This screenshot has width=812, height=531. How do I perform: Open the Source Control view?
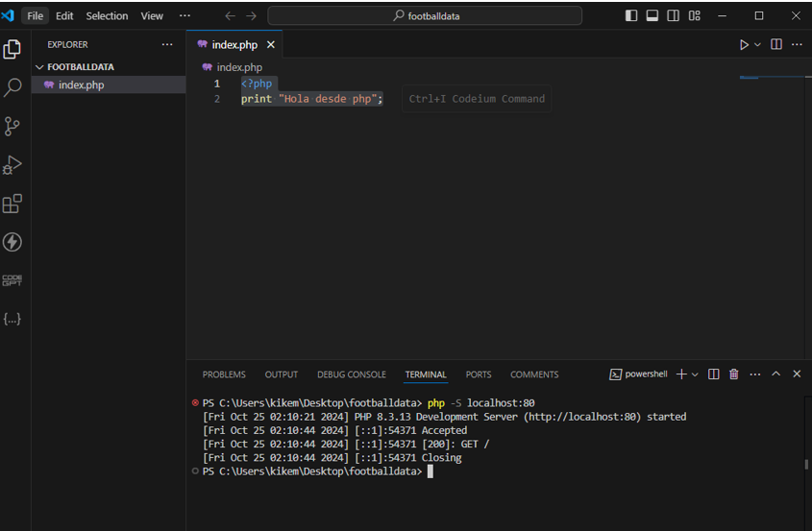pos(12,126)
